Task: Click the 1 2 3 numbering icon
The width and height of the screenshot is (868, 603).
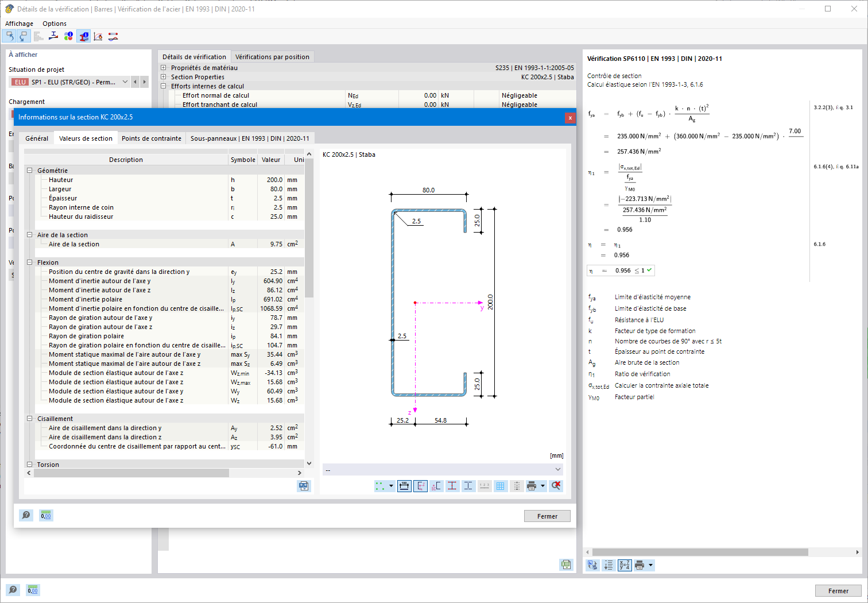Action: pyautogui.click(x=485, y=486)
